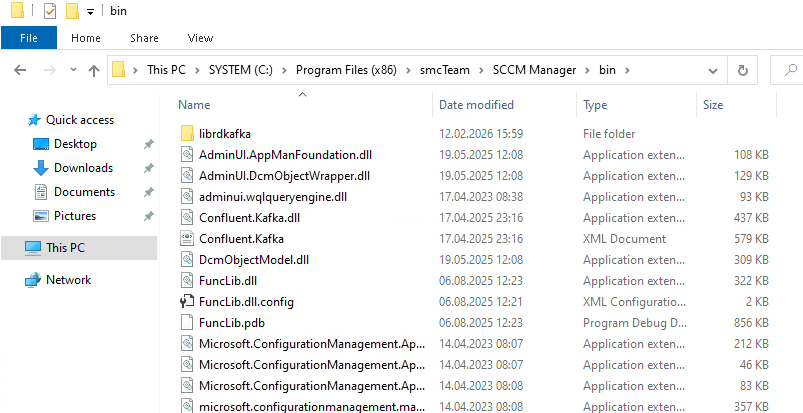
Task: Open the File menu tab
Action: click(x=28, y=38)
